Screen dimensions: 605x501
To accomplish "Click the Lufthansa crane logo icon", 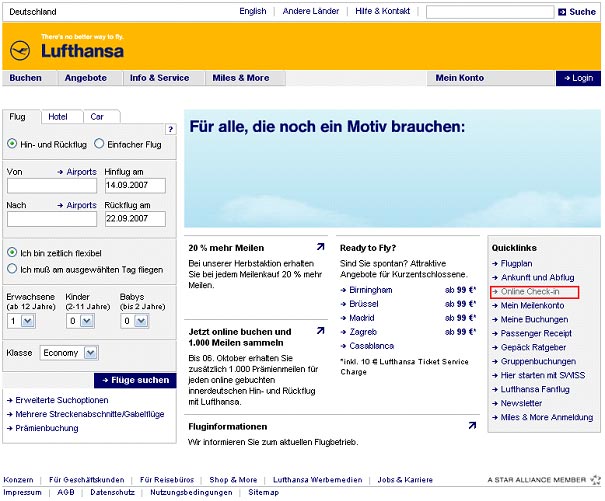I will point(20,51).
